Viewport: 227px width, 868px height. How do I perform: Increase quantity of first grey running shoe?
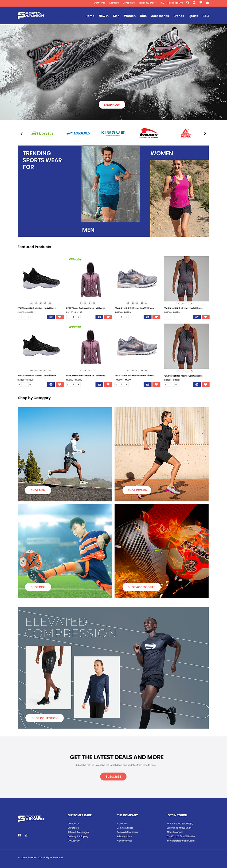127,317
